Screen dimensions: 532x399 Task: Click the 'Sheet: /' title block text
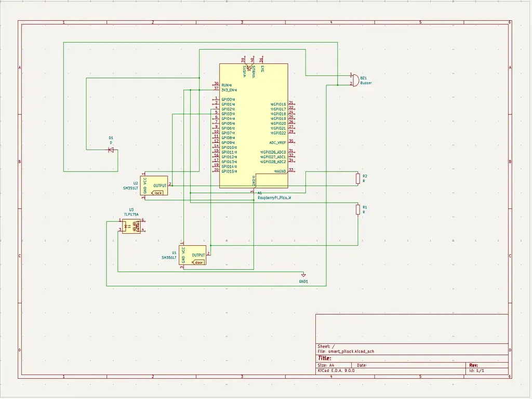pyautogui.click(x=326, y=347)
